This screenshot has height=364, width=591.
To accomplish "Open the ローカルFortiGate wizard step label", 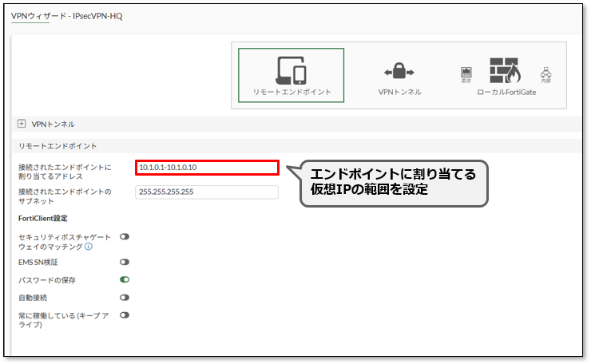I will pos(506,93).
